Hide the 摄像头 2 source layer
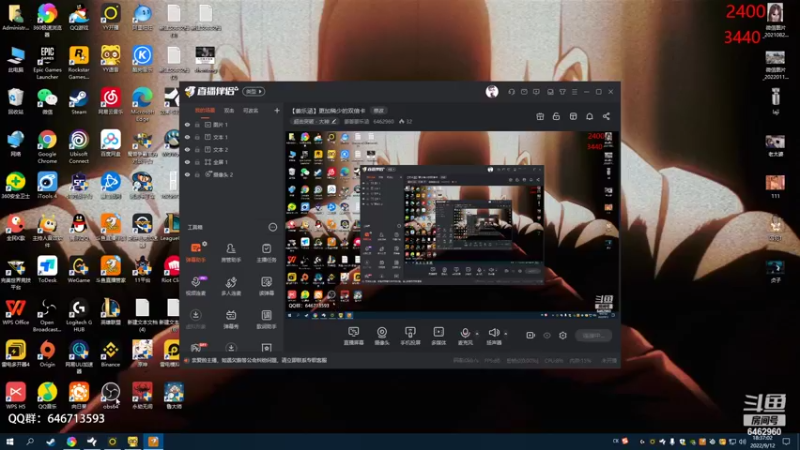The width and height of the screenshot is (800, 450). pos(187,174)
